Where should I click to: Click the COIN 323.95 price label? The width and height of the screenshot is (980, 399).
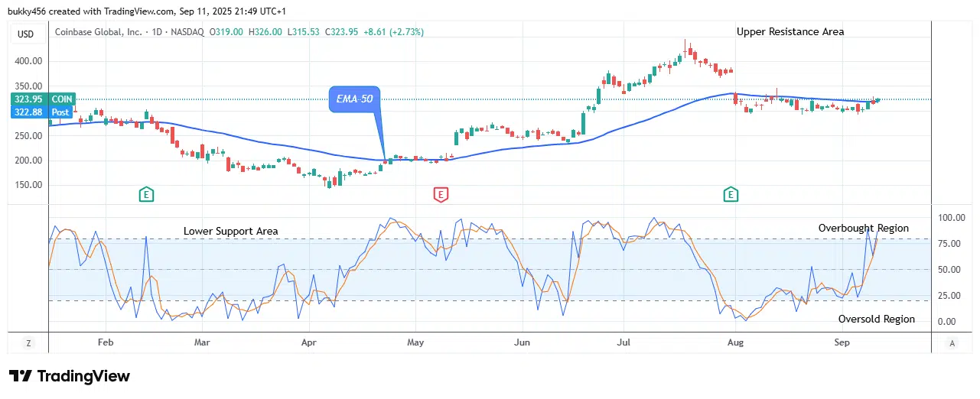43,99
